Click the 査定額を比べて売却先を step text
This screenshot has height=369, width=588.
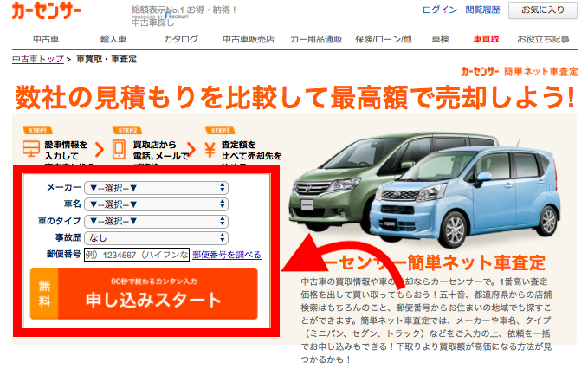point(251,150)
